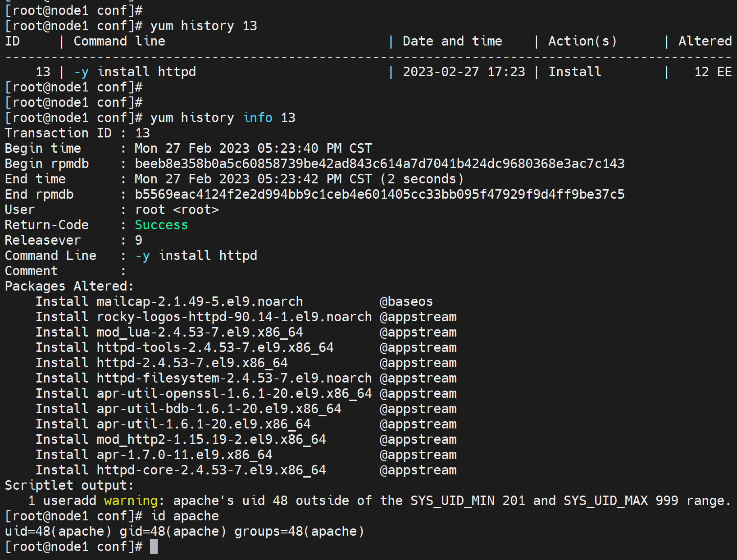Click the apr-util-bdb package name
The image size is (737, 560).
pyautogui.click(x=218, y=409)
